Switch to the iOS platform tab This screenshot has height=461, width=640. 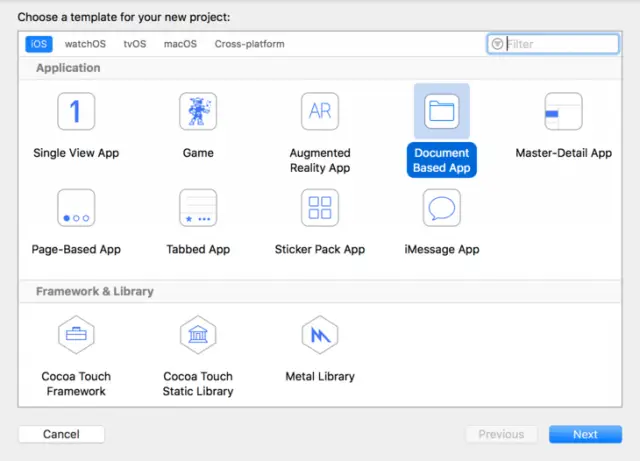(39, 44)
